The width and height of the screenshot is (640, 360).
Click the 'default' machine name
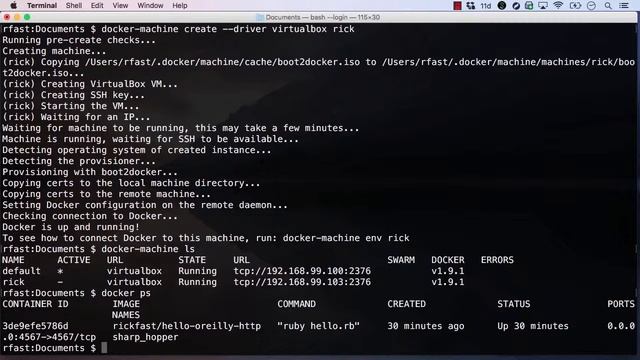pyautogui.click(x=21, y=271)
